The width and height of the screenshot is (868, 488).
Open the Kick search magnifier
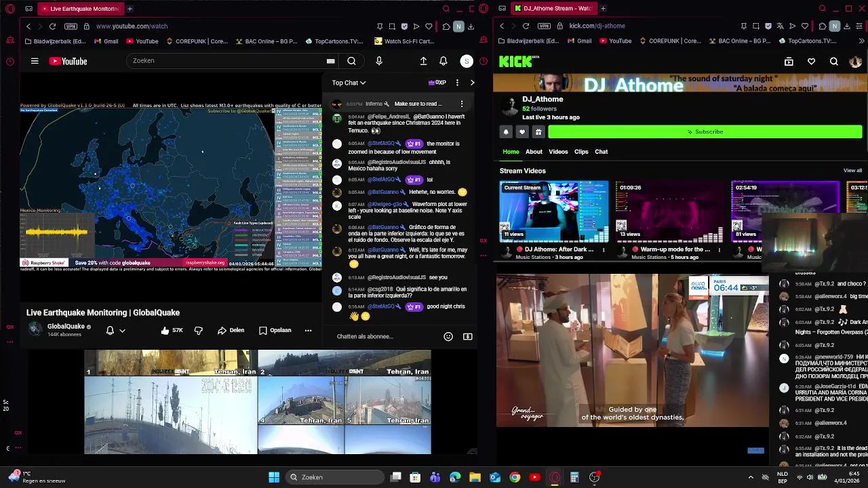click(x=834, y=62)
